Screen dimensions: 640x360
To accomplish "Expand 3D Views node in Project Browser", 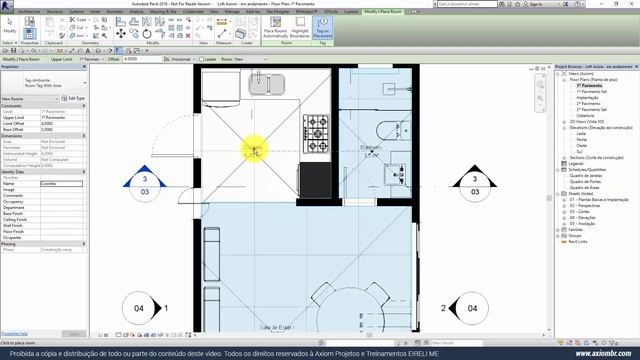I will point(564,122).
